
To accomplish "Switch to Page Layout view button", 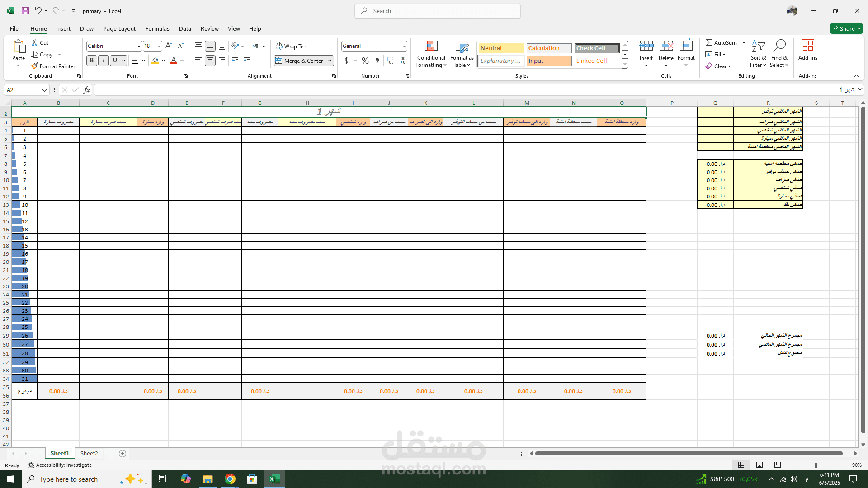I will (x=759, y=465).
